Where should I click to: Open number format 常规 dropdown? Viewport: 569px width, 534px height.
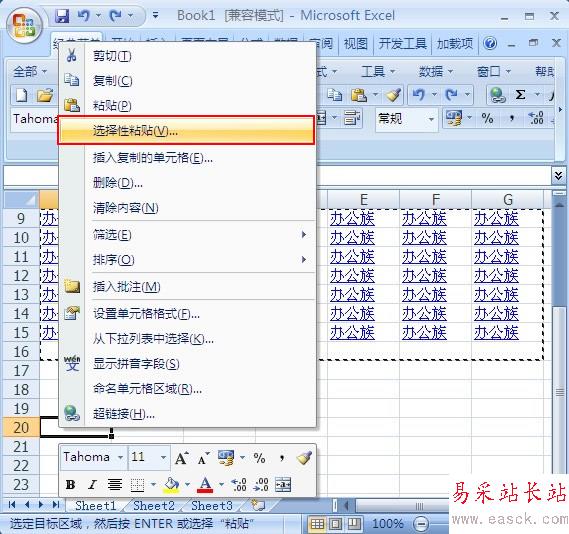pos(431,119)
